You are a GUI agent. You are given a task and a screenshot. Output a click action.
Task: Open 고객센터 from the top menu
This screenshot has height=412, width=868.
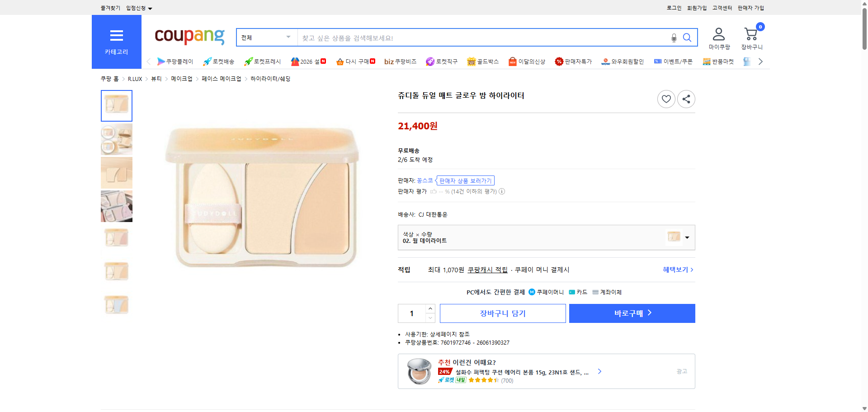pyautogui.click(x=722, y=8)
